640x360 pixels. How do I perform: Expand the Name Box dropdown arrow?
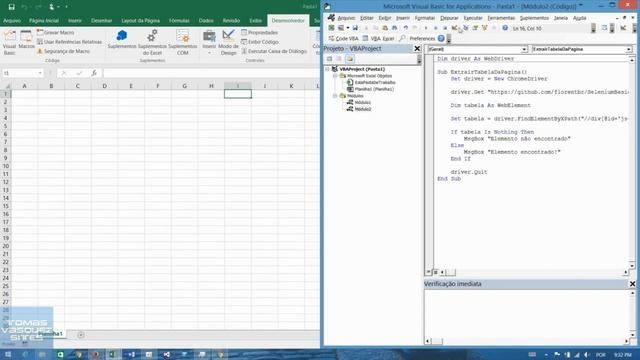point(40,73)
